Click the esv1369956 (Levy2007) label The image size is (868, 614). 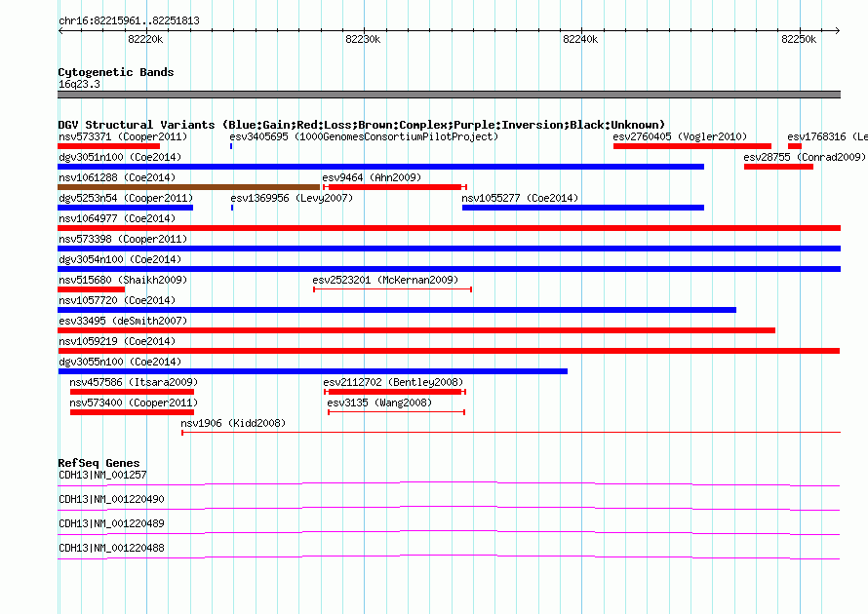pyautogui.click(x=292, y=198)
